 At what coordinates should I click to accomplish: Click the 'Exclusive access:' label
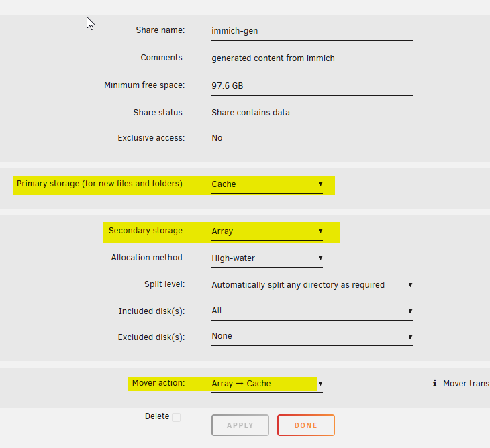(151, 138)
